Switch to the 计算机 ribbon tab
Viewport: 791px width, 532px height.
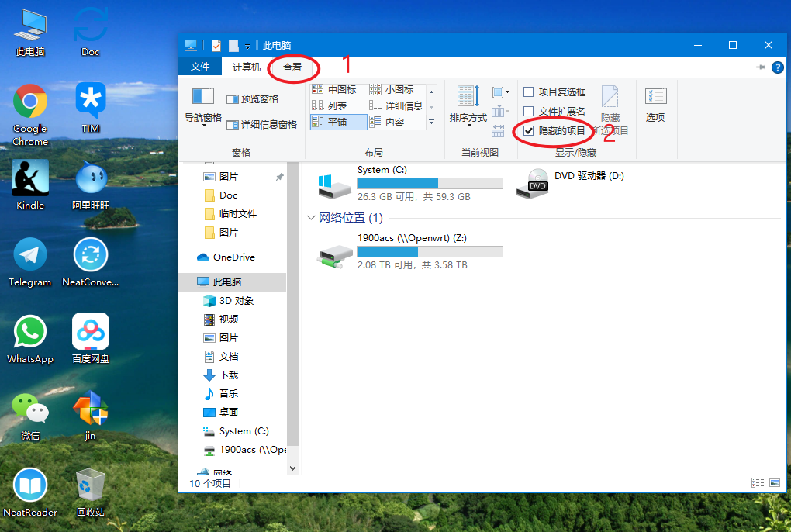point(246,67)
